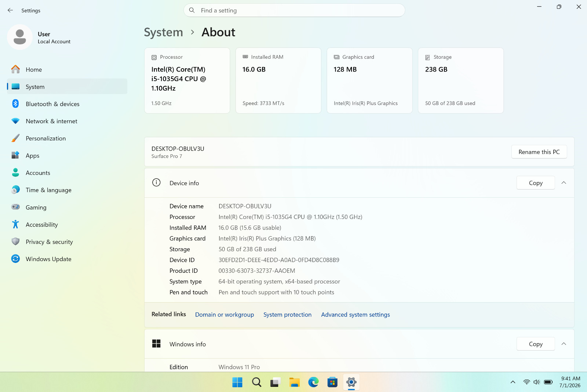Screen dimensions: 587x392
Task: Click the Home house icon in sidebar
Action: [x=15, y=69]
